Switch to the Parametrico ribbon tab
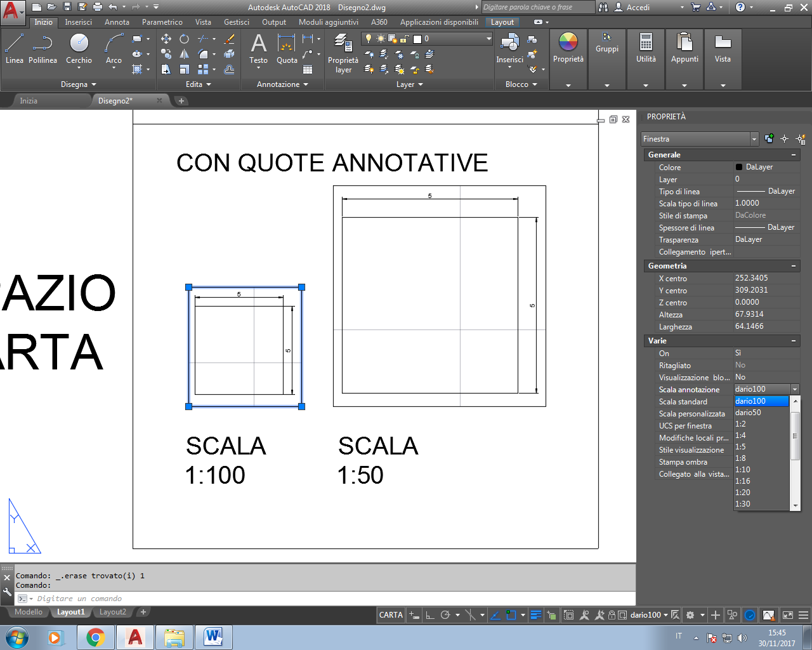The width and height of the screenshot is (812, 650). [162, 22]
